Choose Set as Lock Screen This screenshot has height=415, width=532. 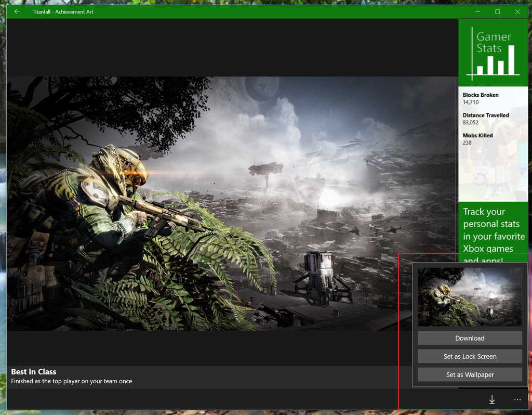click(x=470, y=357)
